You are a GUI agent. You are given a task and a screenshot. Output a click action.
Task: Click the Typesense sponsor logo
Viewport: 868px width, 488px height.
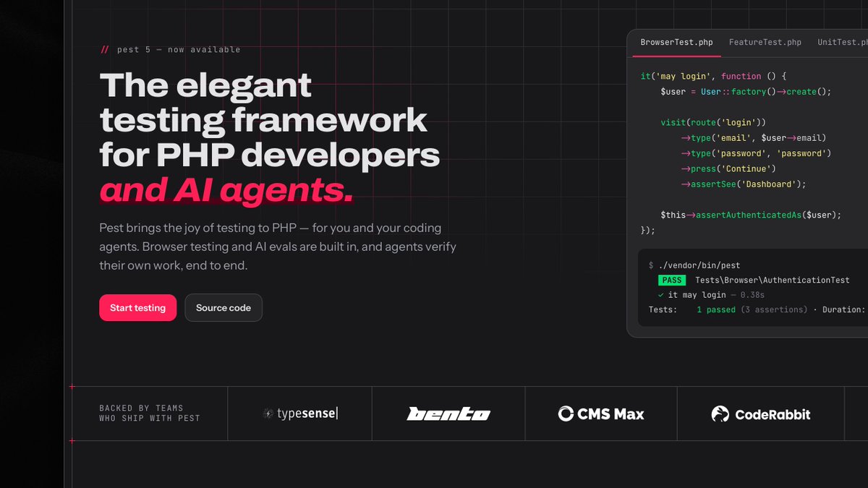(x=300, y=414)
